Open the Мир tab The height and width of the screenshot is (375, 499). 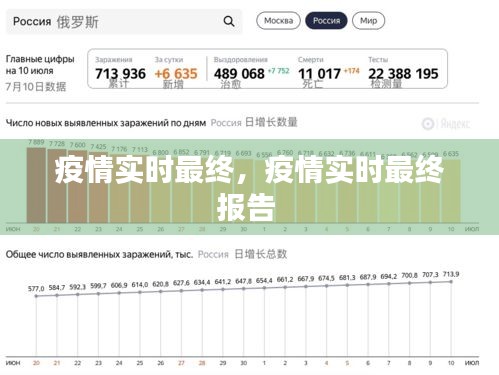click(x=368, y=21)
